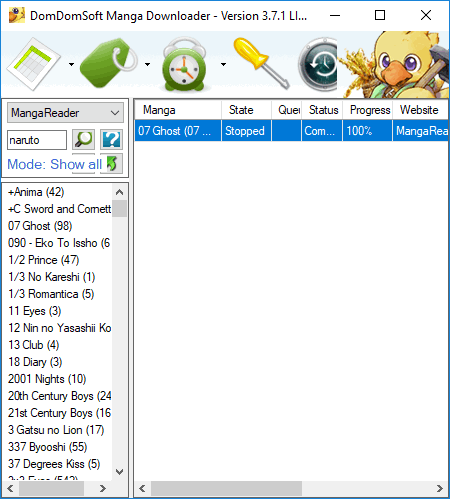Click download table scroll left arrow
The image size is (450, 499).
[x=142, y=488]
